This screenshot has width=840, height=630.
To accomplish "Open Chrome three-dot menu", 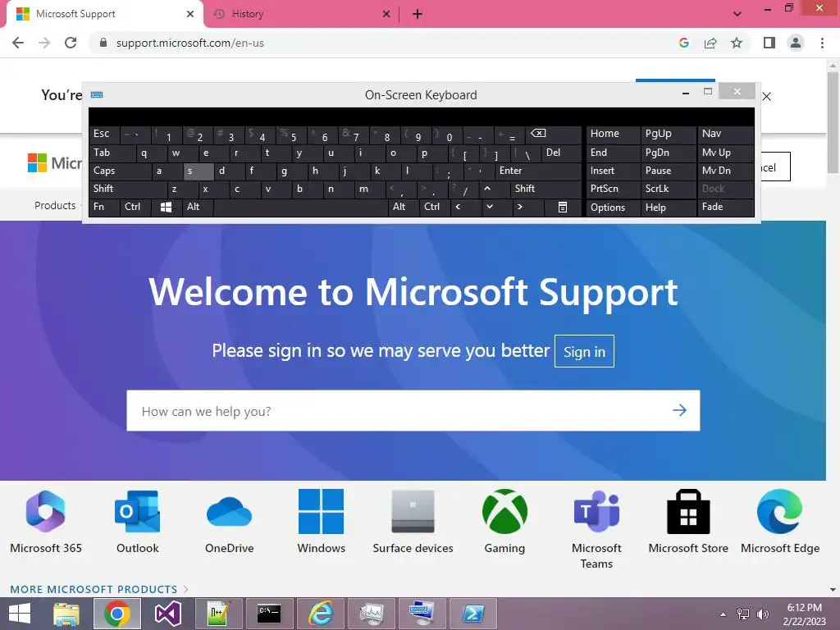I will [x=822, y=43].
